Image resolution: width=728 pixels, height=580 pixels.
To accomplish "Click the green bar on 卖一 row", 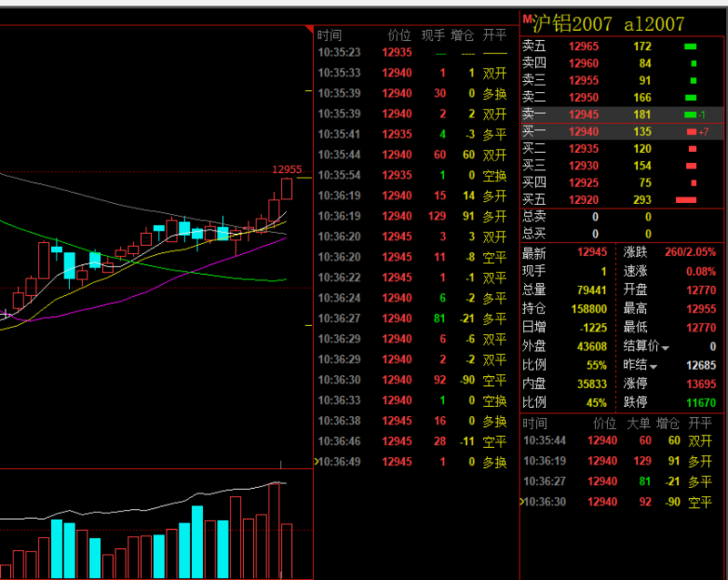I will click(x=690, y=115).
